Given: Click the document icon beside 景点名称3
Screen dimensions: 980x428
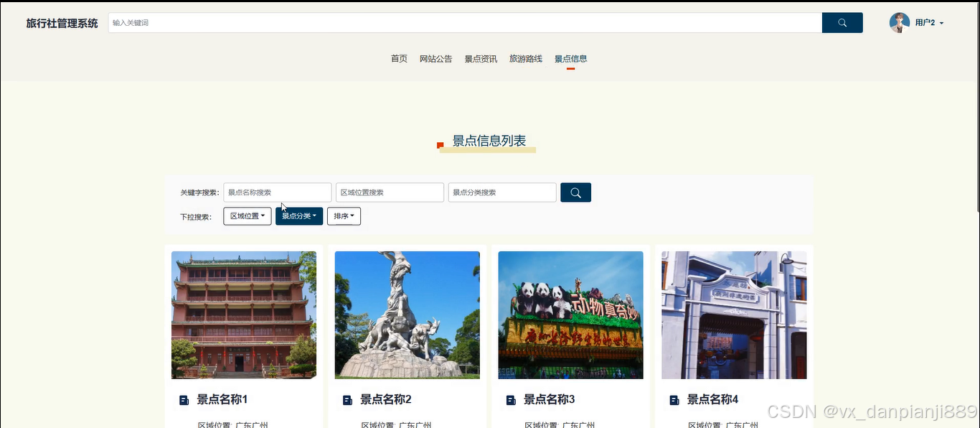Looking at the screenshot, I should pyautogui.click(x=512, y=400).
